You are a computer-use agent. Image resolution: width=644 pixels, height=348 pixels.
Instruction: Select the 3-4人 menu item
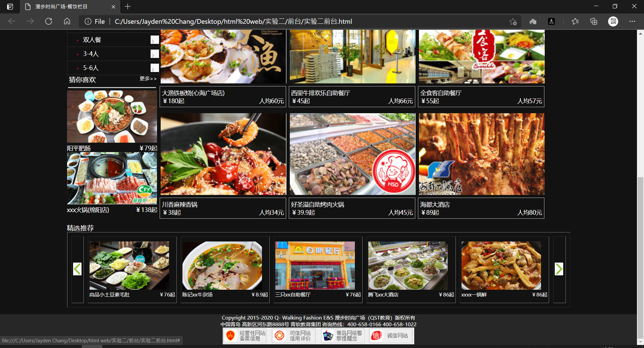[x=91, y=54]
